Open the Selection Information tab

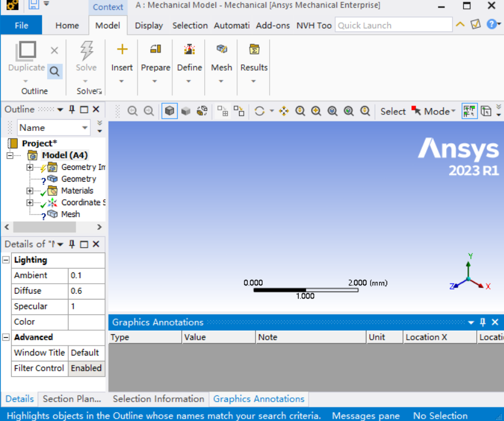159,399
